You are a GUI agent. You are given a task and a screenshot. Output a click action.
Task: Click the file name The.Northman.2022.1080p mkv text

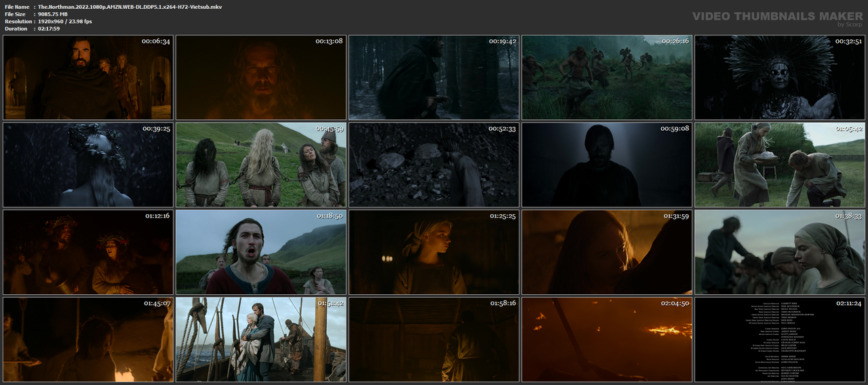[130, 7]
